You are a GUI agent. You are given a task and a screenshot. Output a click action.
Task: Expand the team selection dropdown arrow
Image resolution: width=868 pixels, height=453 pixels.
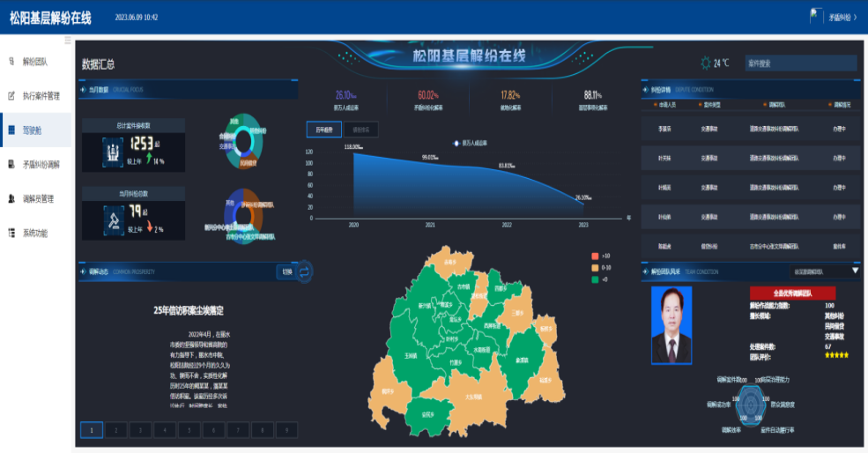tap(854, 271)
